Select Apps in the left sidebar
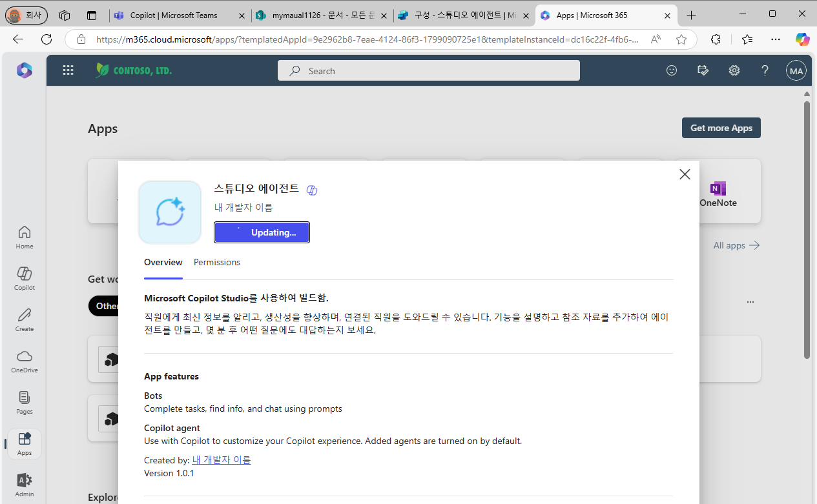This screenshot has width=817, height=504. (x=25, y=444)
